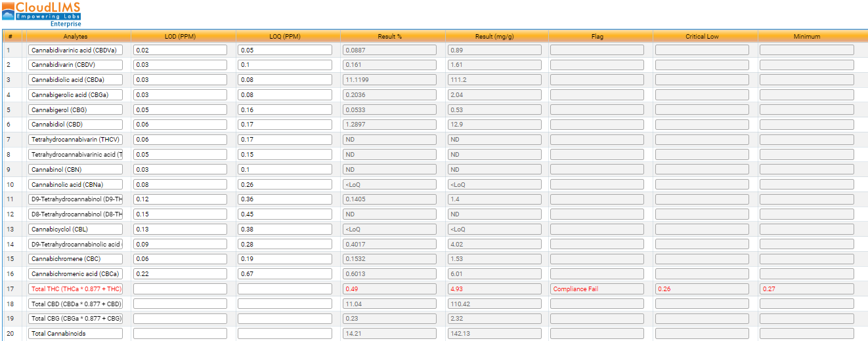This screenshot has width=868, height=341.
Task: Click LOD field 0.02 for CBDVa
Action: click(x=180, y=50)
